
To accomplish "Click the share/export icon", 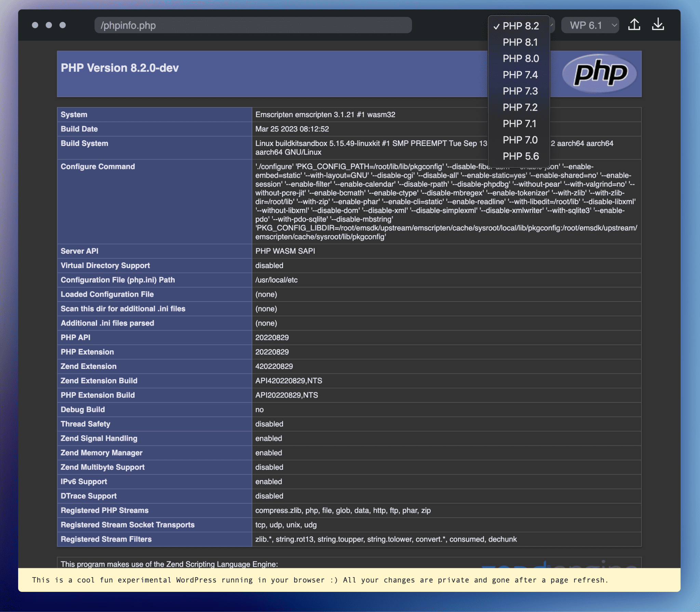I will click(636, 24).
